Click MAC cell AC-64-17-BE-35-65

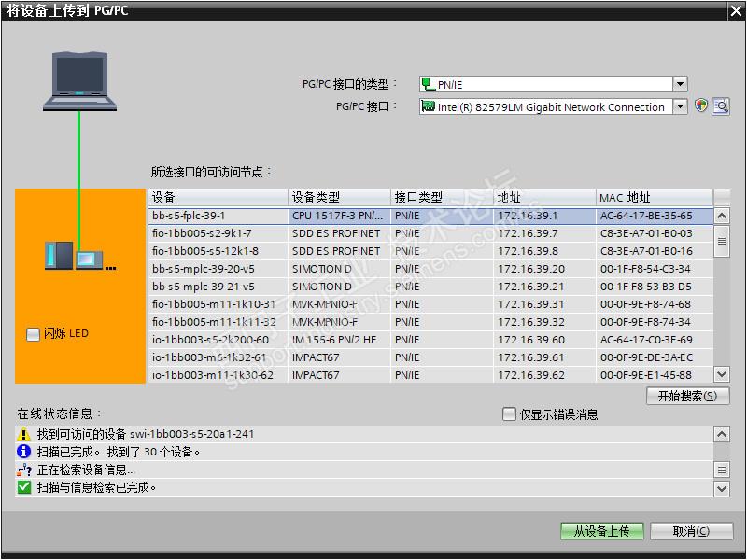tap(655, 216)
